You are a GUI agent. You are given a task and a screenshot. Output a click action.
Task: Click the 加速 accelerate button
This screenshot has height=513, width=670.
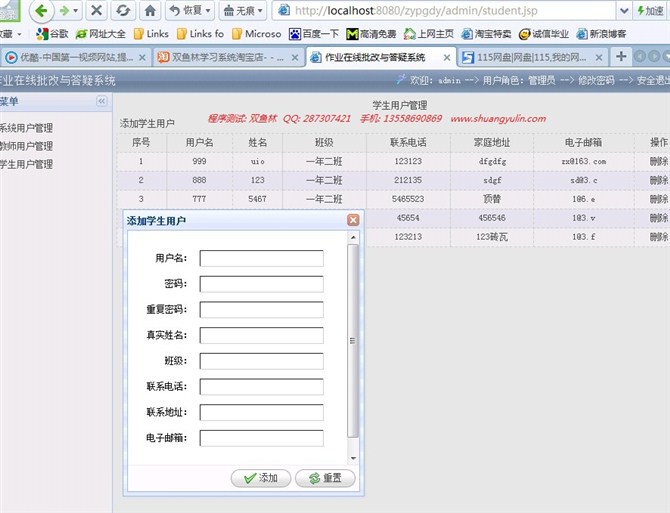tap(650, 11)
